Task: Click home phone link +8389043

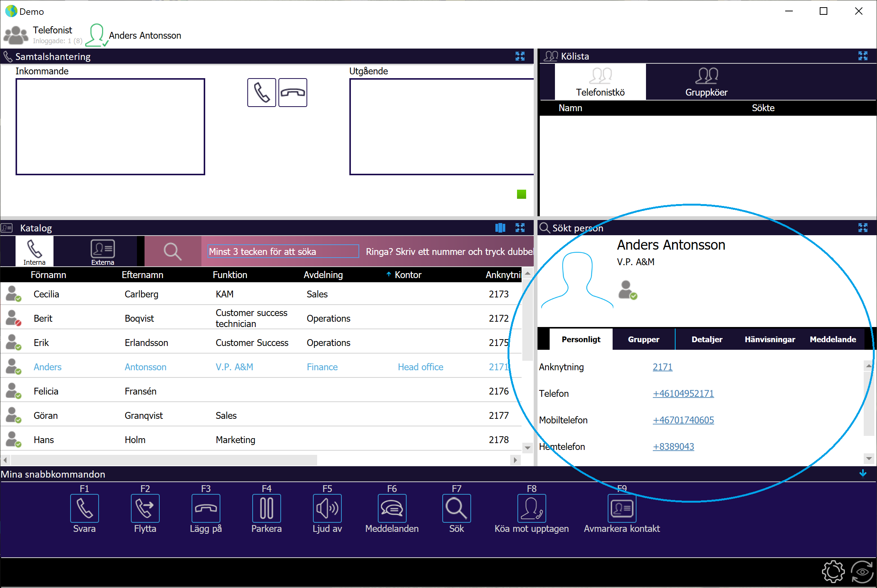Action: tap(673, 447)
